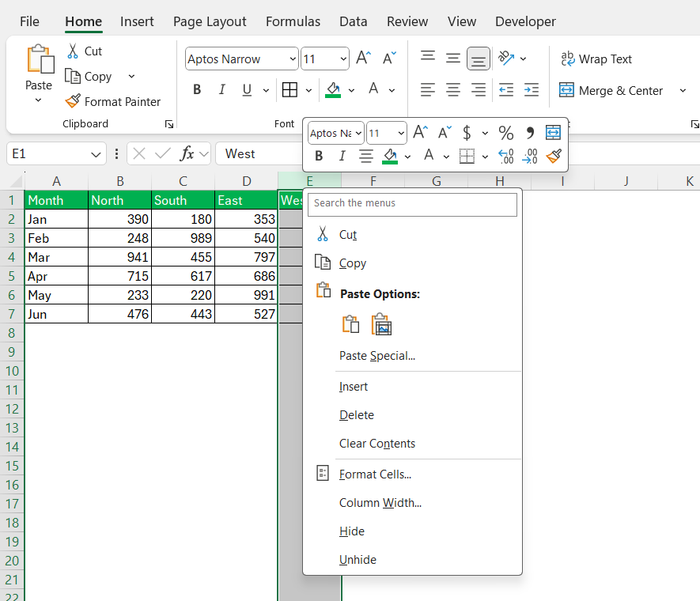Toggle Bottom Align button in ribbon
The height and width of the screenshot is (601, 700).
[x=479, y=59]
